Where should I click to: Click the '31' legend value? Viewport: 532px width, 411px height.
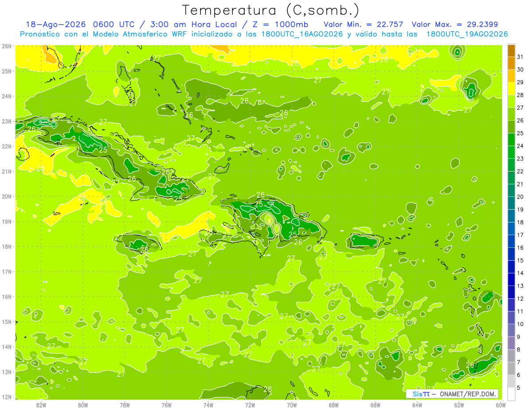tap(520, 57)
